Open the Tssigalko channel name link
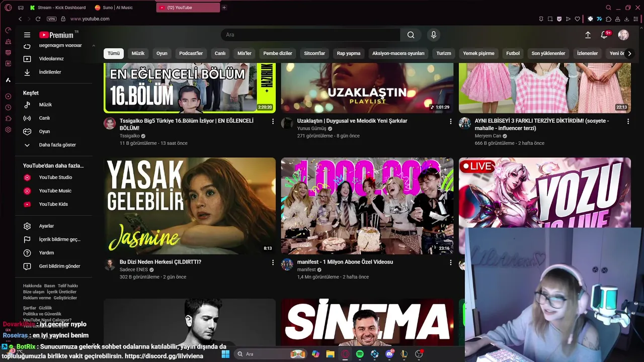644x362 pixels. pyautogui.click(x=129, y=136)
